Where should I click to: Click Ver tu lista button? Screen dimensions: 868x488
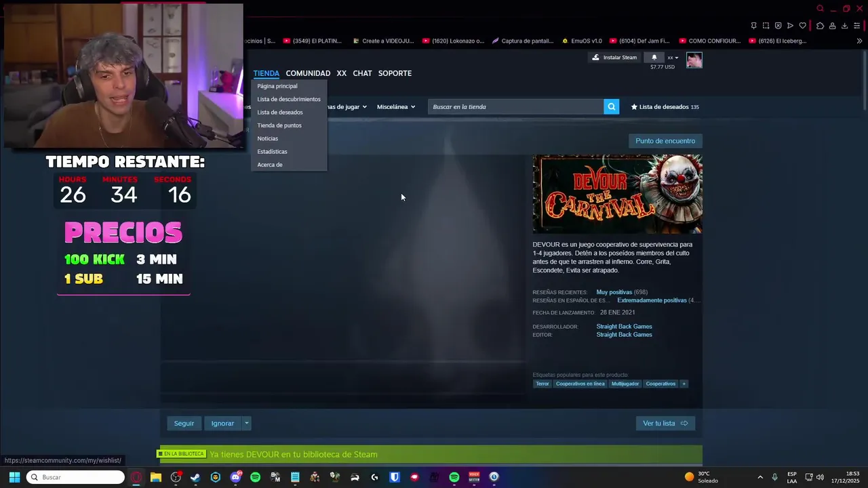tap(665, 423)
